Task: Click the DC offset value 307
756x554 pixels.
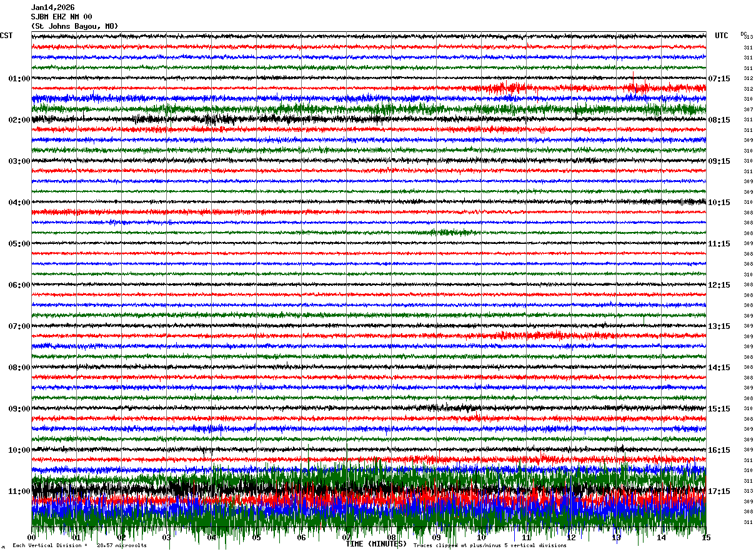Action: click(x=748, y=109)
